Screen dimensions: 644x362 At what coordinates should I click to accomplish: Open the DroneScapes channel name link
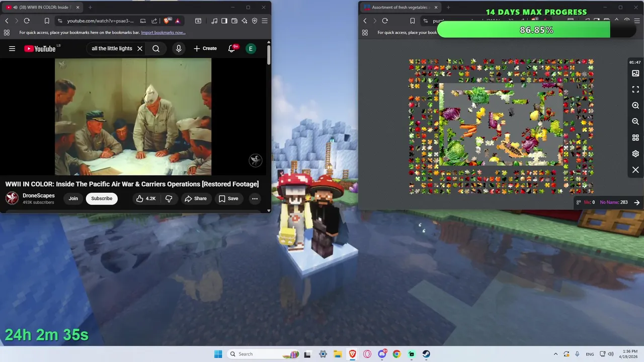tap(39, 196)
